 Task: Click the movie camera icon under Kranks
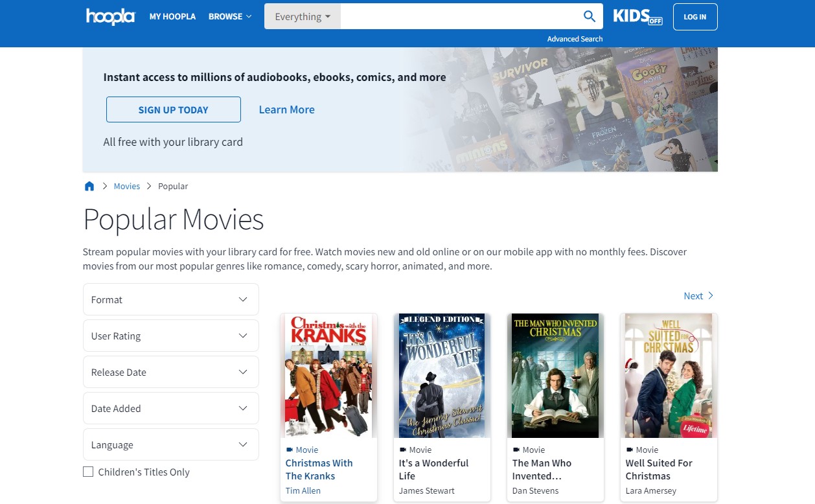pos(290,450)
